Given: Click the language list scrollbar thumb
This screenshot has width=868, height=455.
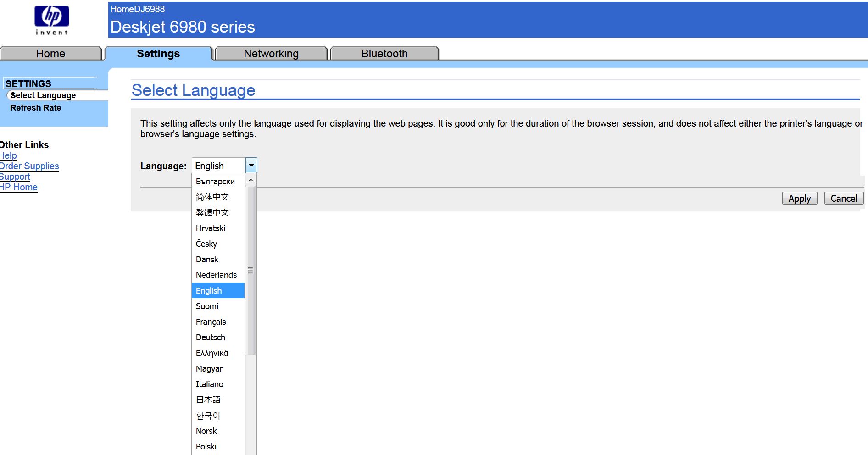Looking at the screenshot, I should [x=251, y=271].
